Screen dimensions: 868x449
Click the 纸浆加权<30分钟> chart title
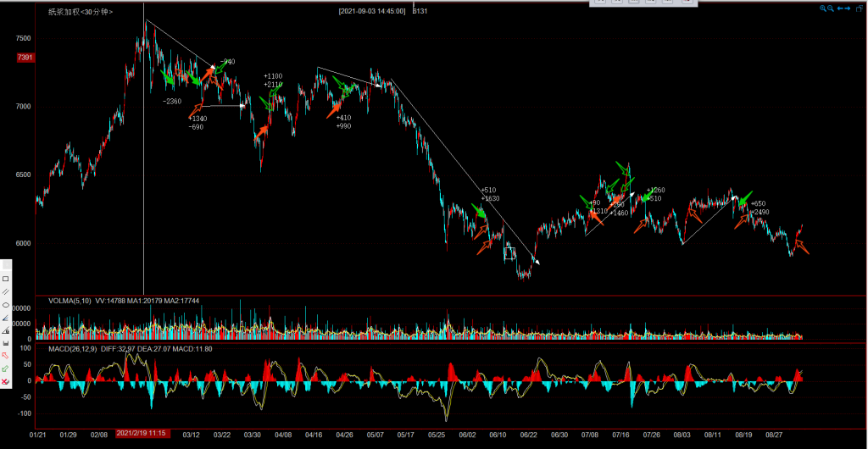click(x=81, y=12)
